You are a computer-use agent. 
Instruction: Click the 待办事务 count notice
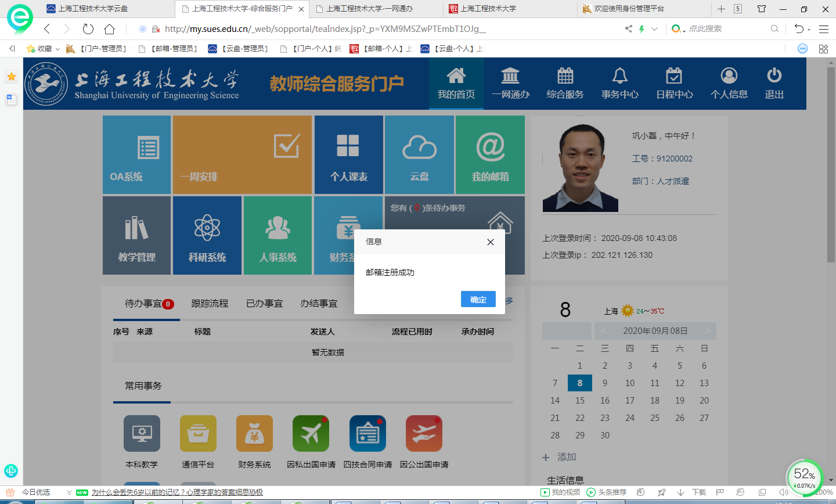(x=428, y=208)
